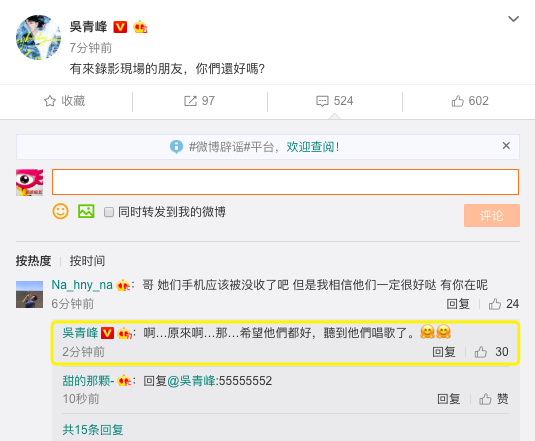Screen dimensions: 535x441
Task: Expand 共15条回复 to view all replies
Action: pos(93,430)
